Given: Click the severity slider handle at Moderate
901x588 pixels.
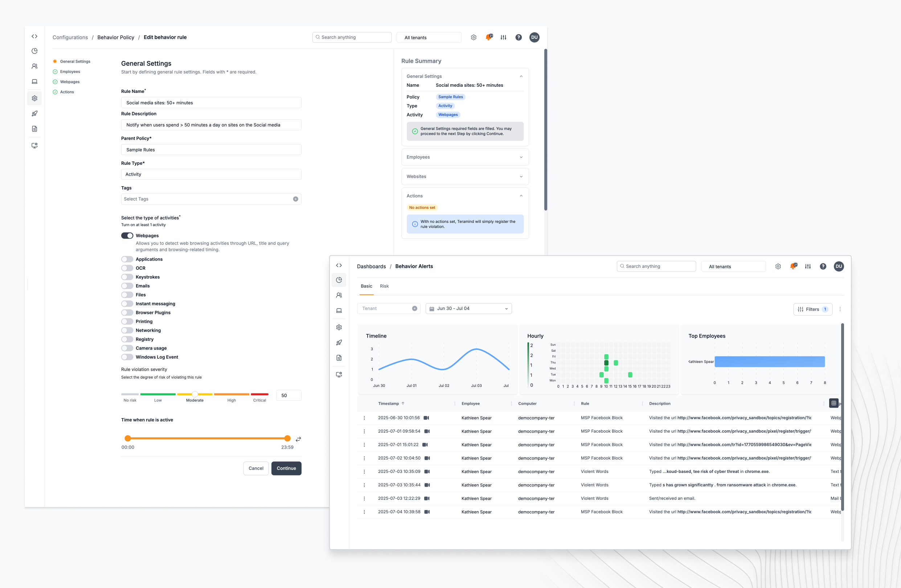Looking at the screenshot, I should point(194,394).
